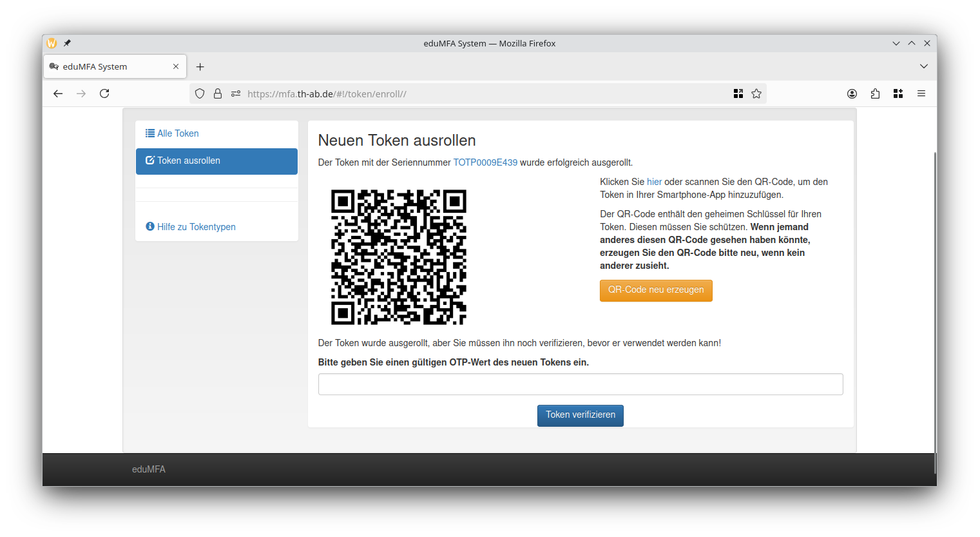Open a new tab with the plus button
This screenshot has height=537, width=980.
click(x=200, y=66)
